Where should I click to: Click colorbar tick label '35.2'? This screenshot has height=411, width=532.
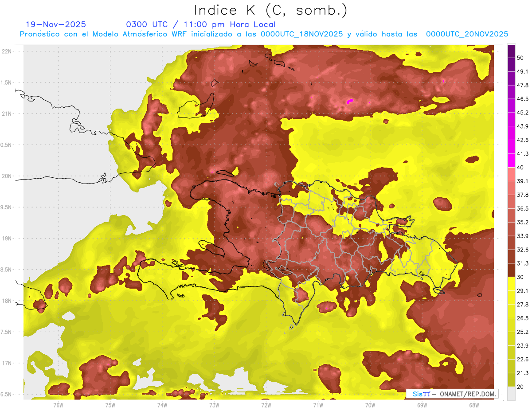523,222
